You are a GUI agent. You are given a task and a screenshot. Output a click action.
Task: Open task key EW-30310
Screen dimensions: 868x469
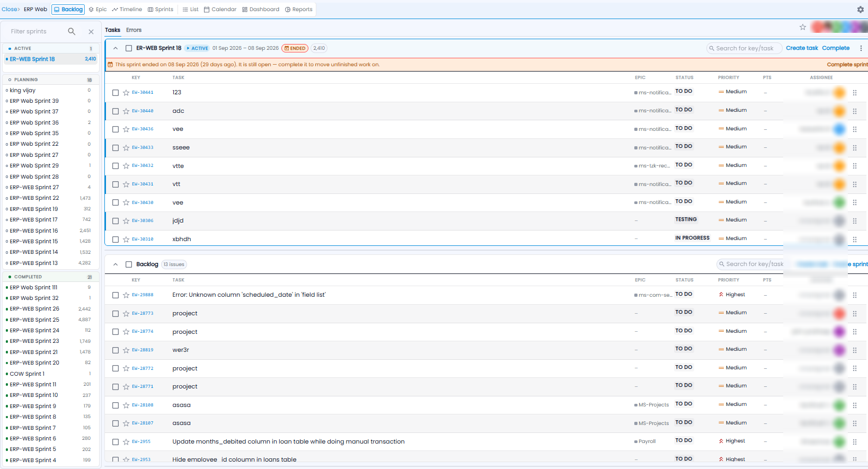(143, 240)
